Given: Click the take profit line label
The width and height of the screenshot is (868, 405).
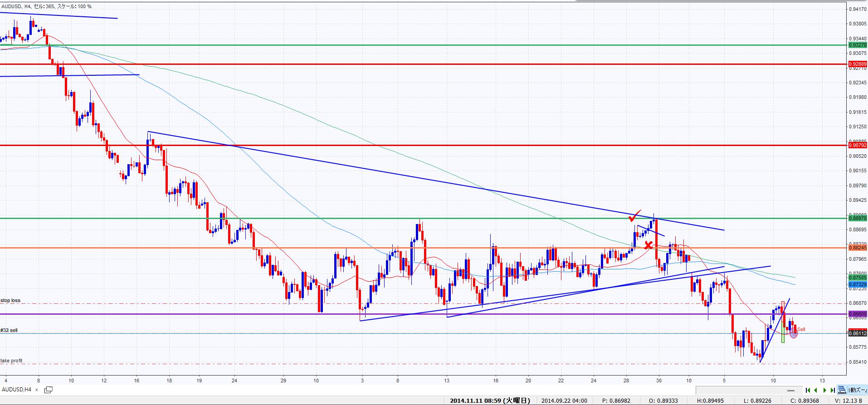Looking at the screenshot, I should [11, 361].
